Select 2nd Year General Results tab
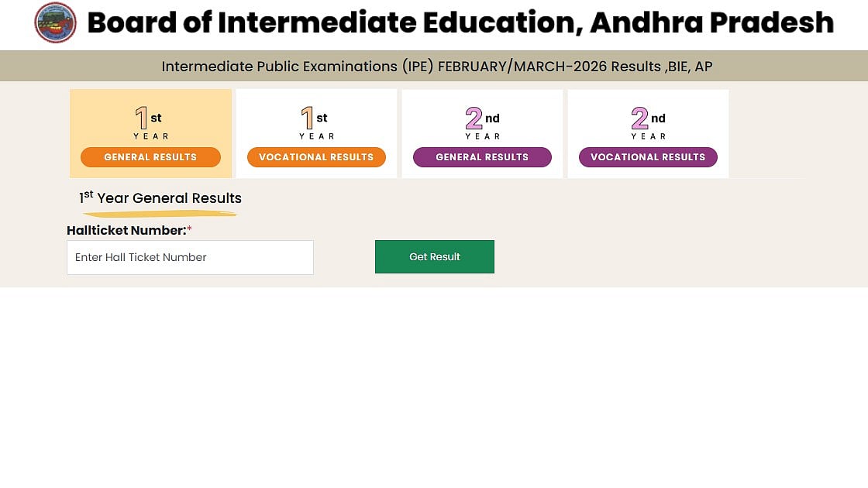 (x=482, y=157)
